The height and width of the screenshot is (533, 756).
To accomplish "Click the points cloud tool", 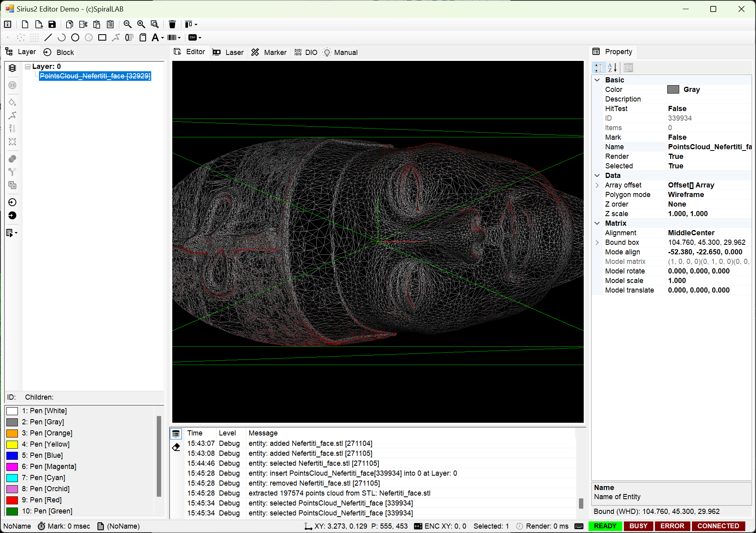I will click(x=21, y=37).
